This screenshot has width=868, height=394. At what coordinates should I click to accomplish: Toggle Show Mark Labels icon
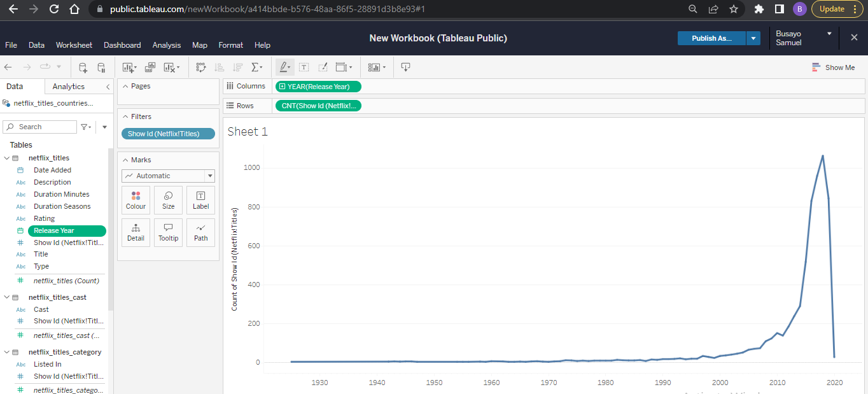click(x=304, y=67)
